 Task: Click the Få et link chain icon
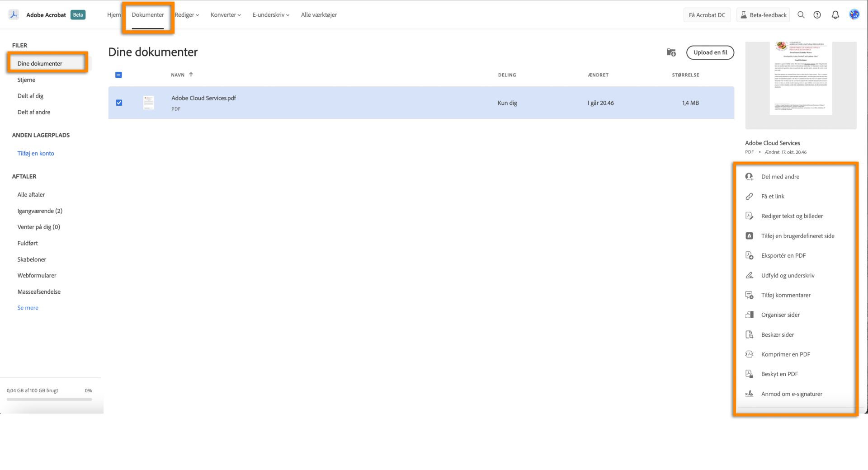(749, 197)
